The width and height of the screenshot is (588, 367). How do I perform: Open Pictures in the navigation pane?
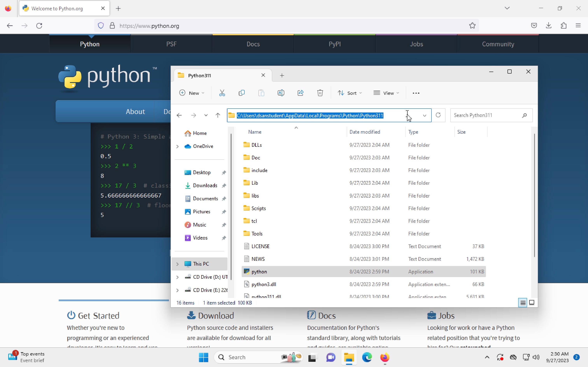[x=201, y=212]
